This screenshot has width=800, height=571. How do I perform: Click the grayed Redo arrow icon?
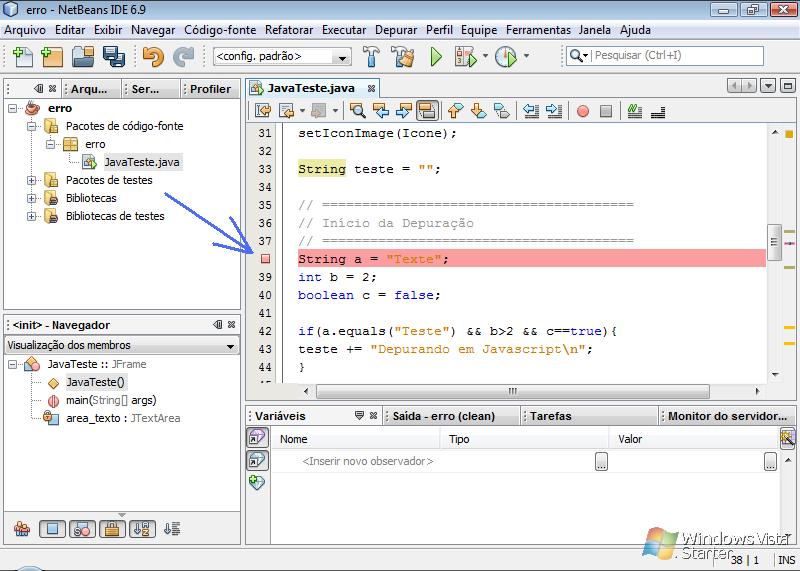click(x=183, y=56)
